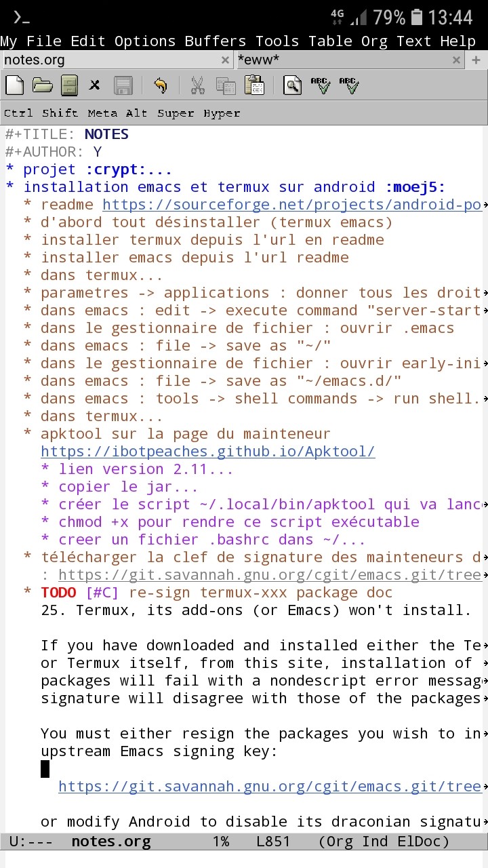Screen dimensions: 488x868
Task: Expand 'lien version 2.11...' subheading
Action: (x=137, y=469)
